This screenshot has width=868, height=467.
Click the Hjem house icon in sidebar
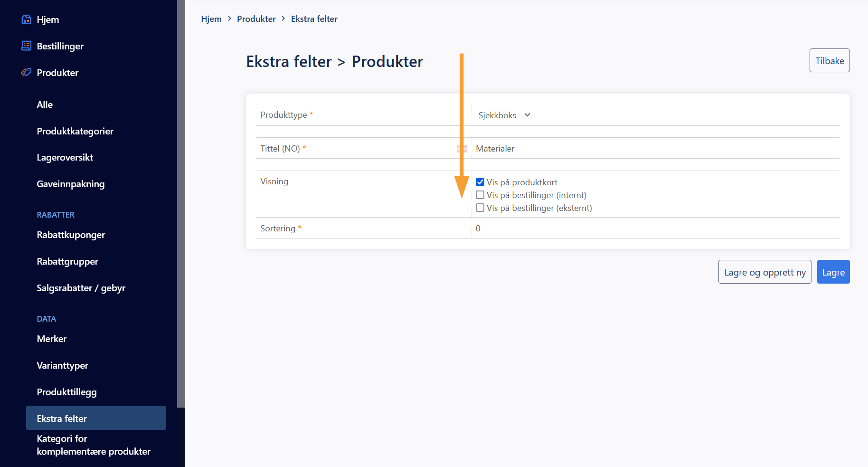pos(27,19)
